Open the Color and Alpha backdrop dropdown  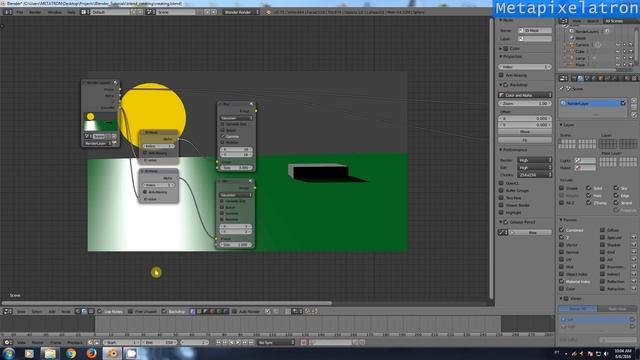525,95
